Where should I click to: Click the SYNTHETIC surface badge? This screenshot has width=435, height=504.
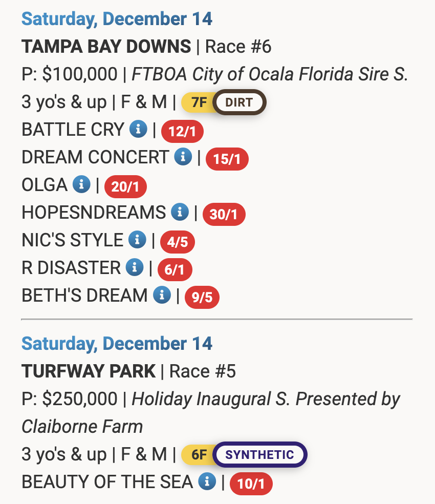pyautogui.click(x=259, y=454)
